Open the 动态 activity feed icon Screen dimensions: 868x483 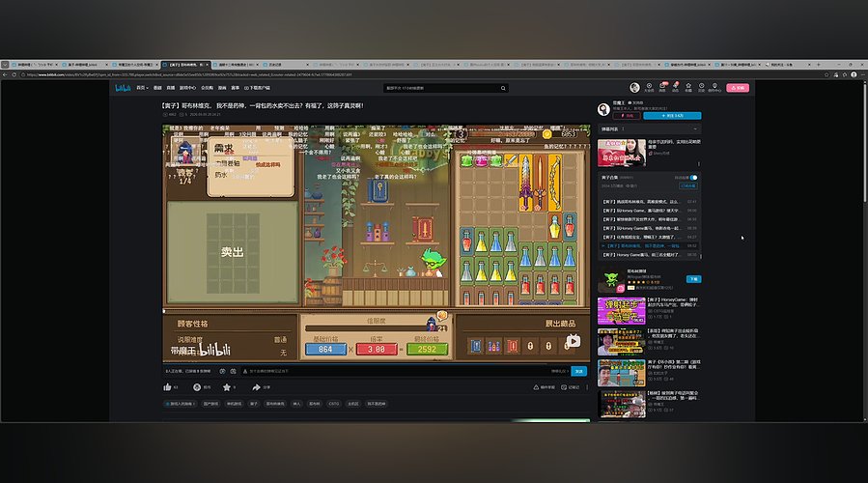[x=675, y=88]
